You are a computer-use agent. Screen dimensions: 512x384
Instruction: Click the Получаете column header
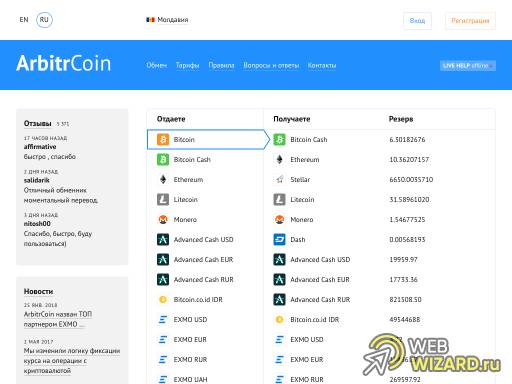click(292, 119)
